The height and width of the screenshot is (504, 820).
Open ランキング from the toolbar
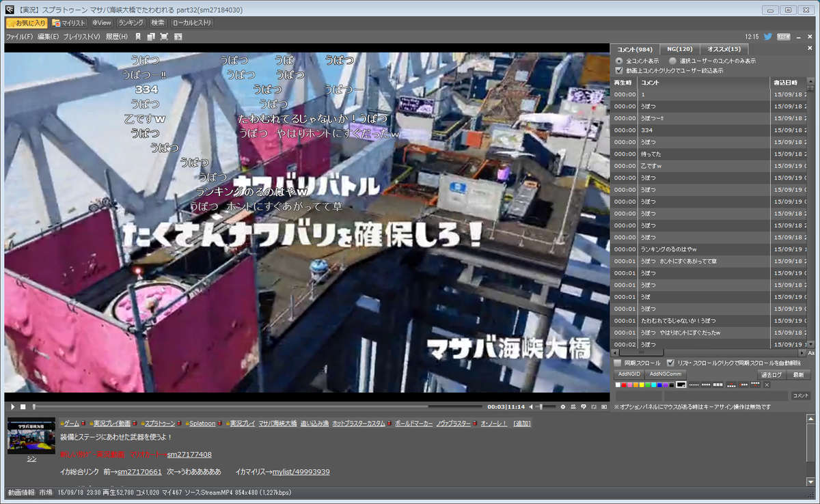pyautogui.click(x=131, y=23)
